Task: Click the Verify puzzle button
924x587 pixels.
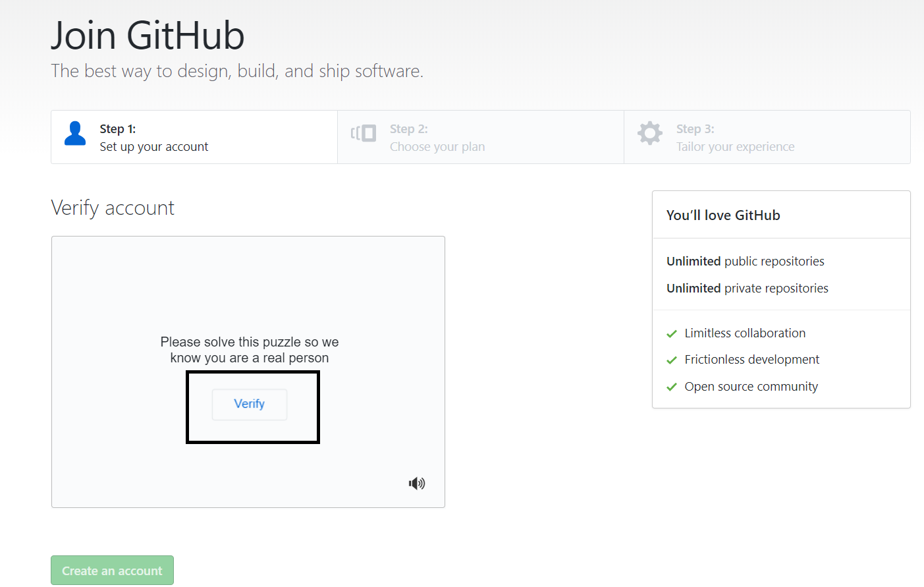Action: pyautogui.click(x=250, y=404)
